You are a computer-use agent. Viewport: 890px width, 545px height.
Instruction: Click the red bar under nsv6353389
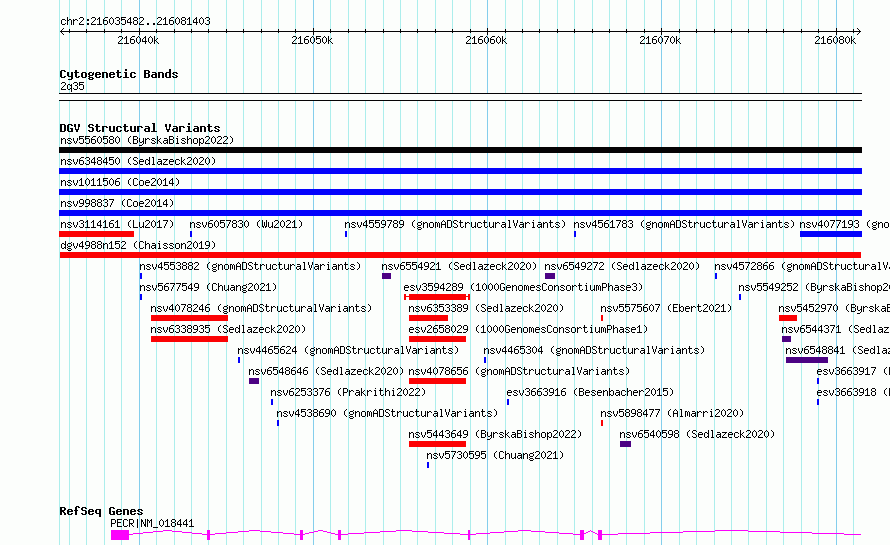[x=429, y=318]
